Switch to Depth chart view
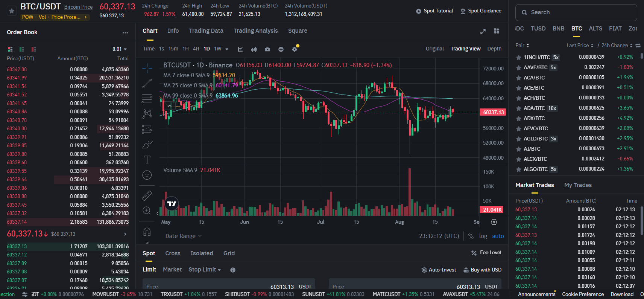The image size is (644, 299). pyautogui.click(x=494, y=49)
